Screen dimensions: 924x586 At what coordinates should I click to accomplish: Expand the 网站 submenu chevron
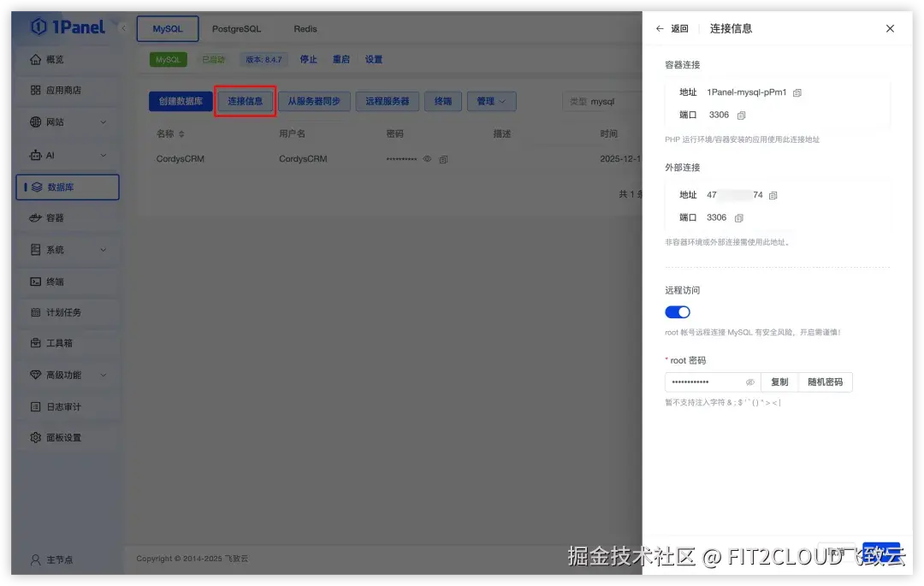point(104,122)
